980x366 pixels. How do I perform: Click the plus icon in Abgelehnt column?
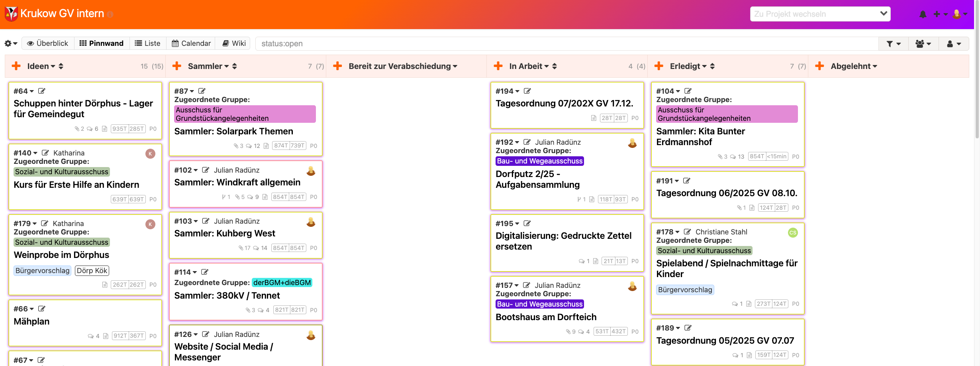(x=819, y=66)
